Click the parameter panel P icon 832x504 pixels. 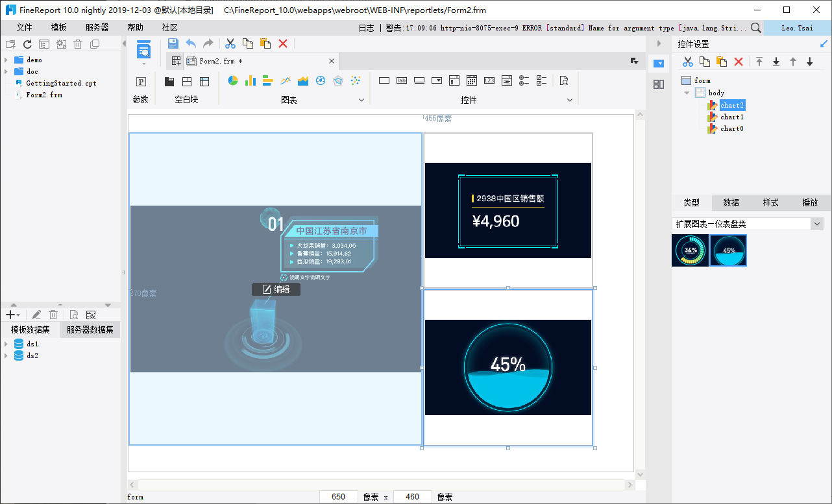pyautogui.click(x=141, y=82)
